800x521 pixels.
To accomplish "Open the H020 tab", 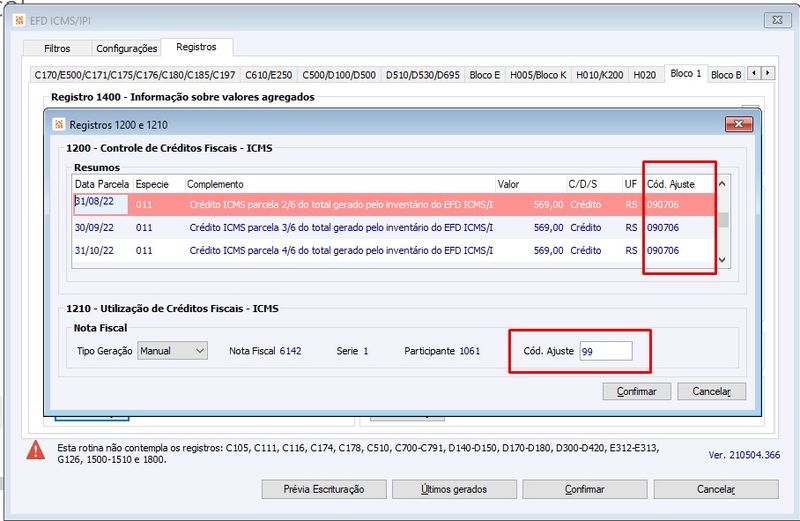I will pos(644,75).
